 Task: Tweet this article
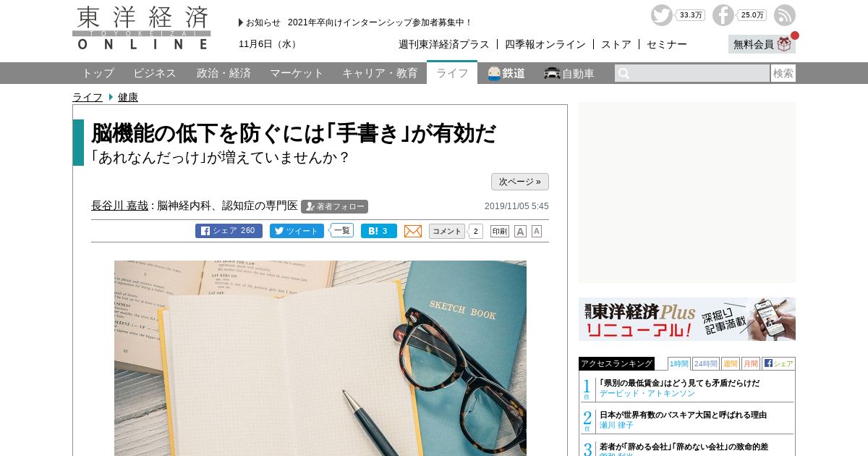tap(297, 231)
